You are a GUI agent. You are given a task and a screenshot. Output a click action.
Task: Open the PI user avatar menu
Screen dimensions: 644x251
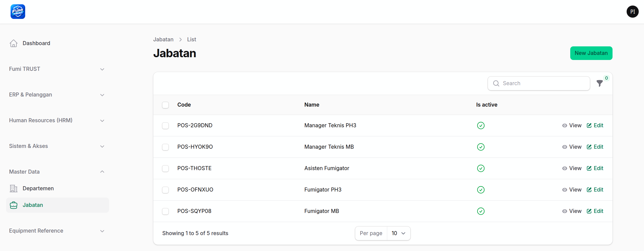[x=632, y=12]
